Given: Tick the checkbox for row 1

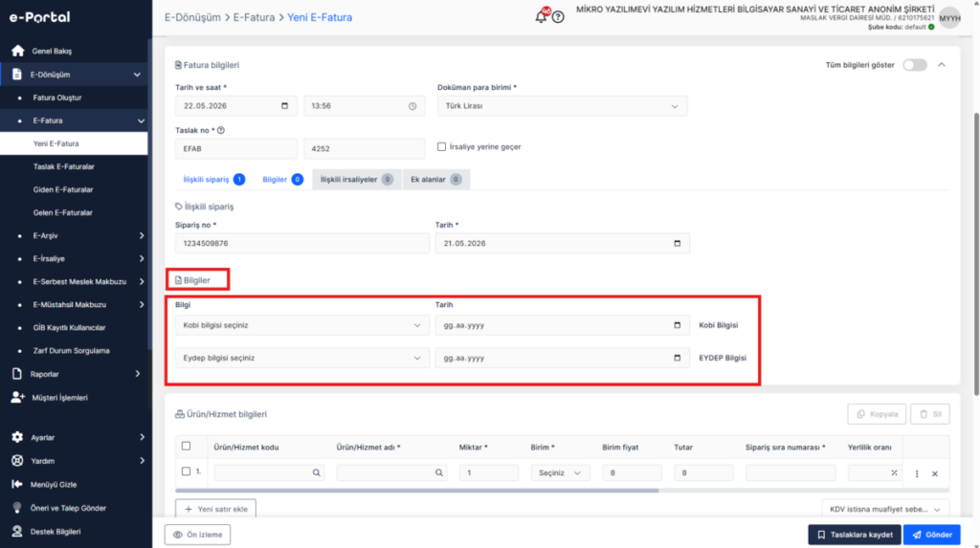Looking at the screenshot, I should [187, 471].
